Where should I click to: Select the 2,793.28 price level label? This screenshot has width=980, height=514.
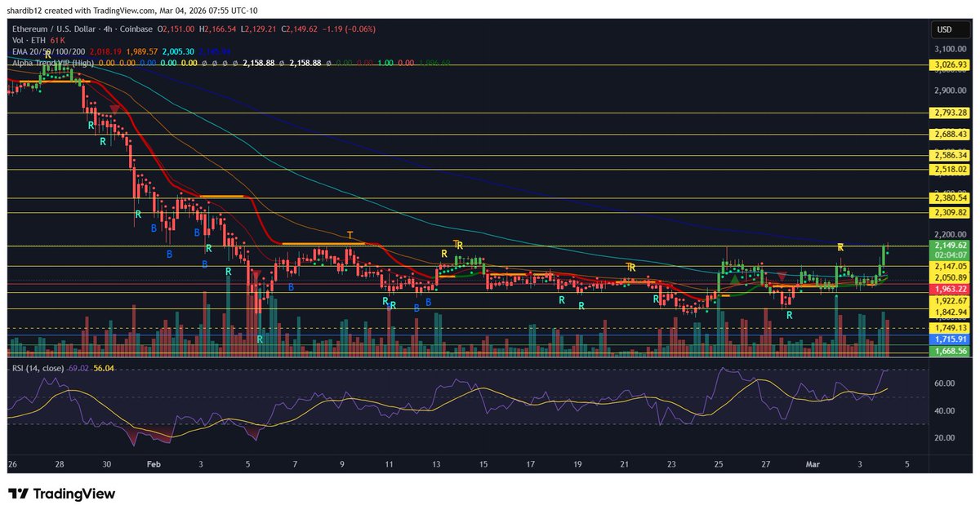point(951,113)
